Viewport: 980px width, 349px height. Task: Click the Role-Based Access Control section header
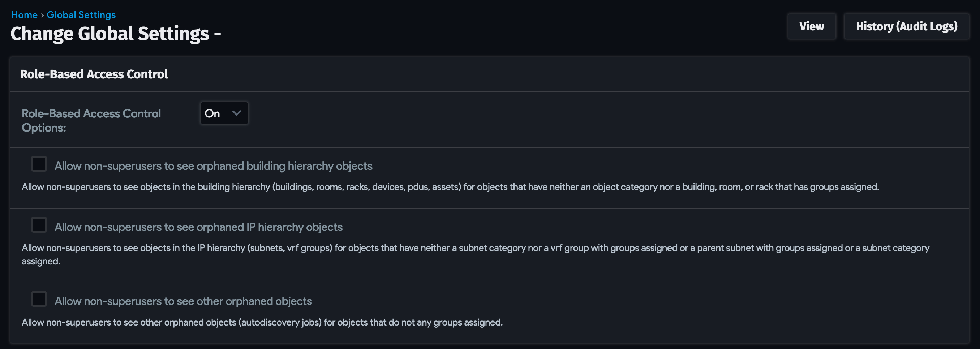tap(94, 74)
